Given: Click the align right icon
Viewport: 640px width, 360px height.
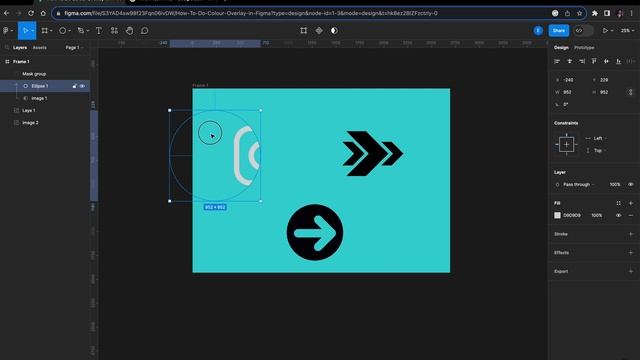Looking at the screenshot, I should (x=582, y=61).
